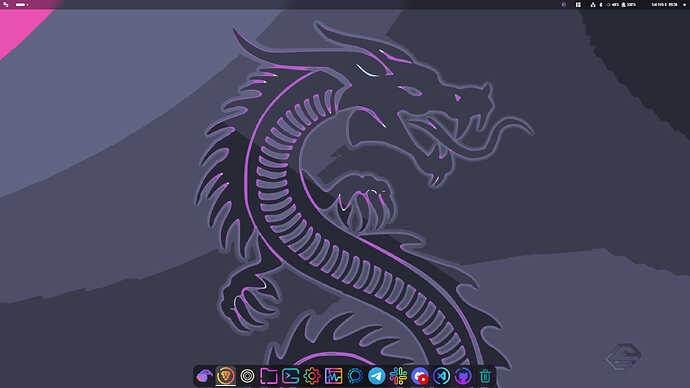Open the settings gear in the dock
This screenshot has height=388, width=690.
click(312, 376)
